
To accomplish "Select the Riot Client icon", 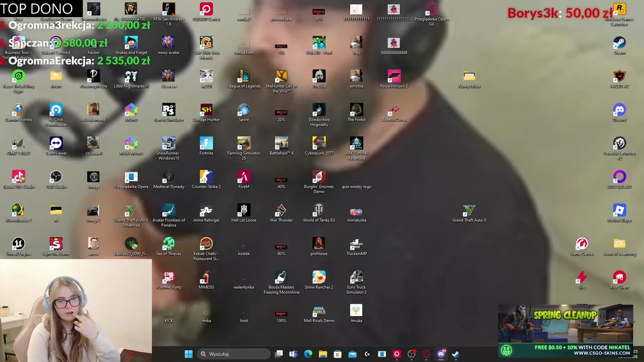I will [619, 278].
